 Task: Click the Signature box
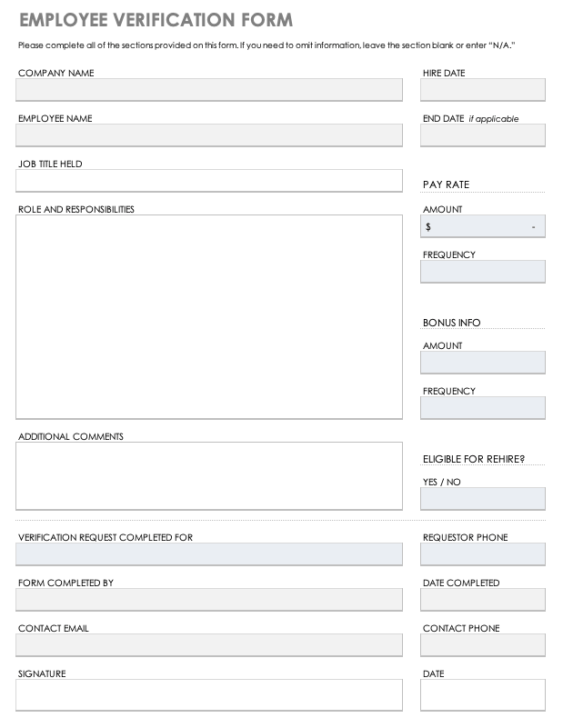pos(208,694)
